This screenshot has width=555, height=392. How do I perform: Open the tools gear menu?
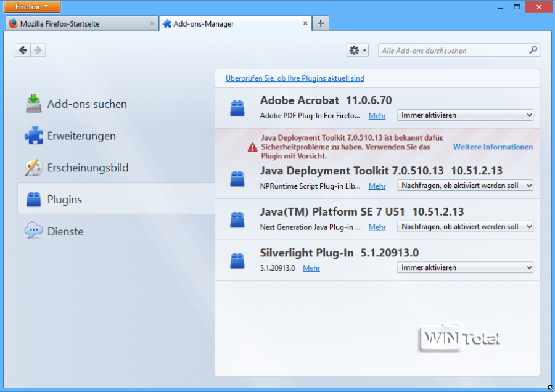point(357,50)
